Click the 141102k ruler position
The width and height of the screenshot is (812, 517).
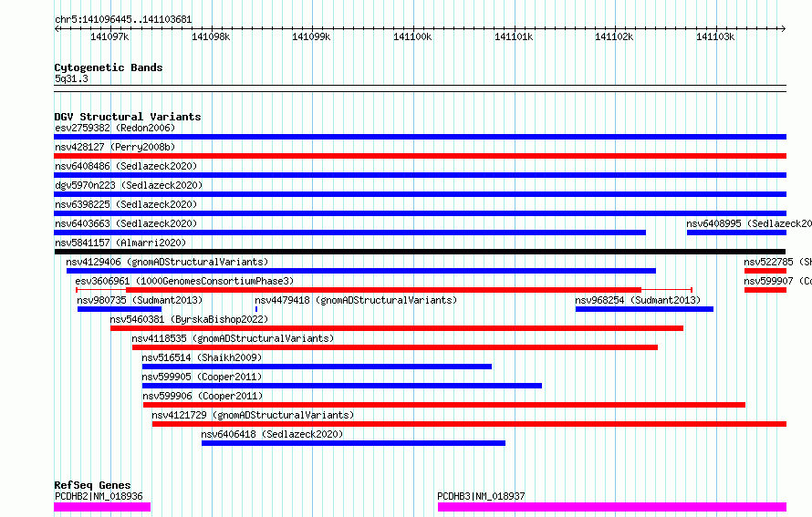pyautogui.click(x=614, y=36)
